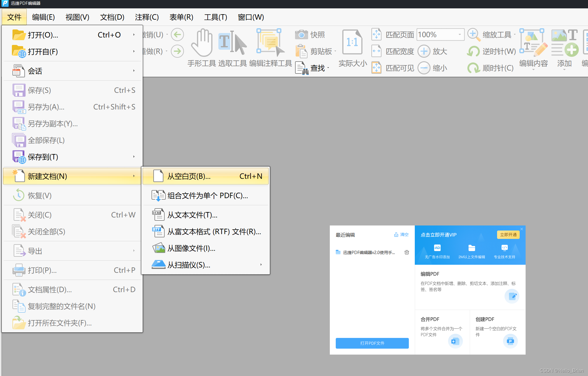Image resolution: width=588 pixels, height=376 pixels.
Task: Click 文档属性(D) menu entry
Action: [72, 289]
